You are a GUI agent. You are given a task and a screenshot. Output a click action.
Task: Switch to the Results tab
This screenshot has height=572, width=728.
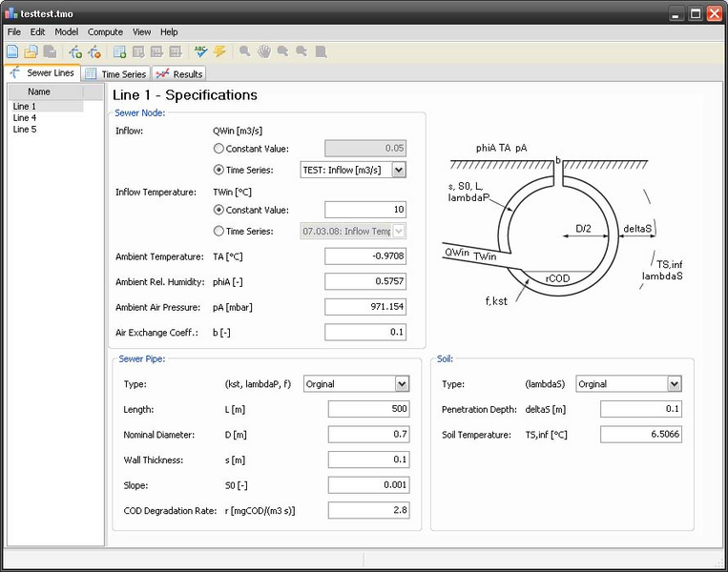pyautogui.click(x=179, y=73)
